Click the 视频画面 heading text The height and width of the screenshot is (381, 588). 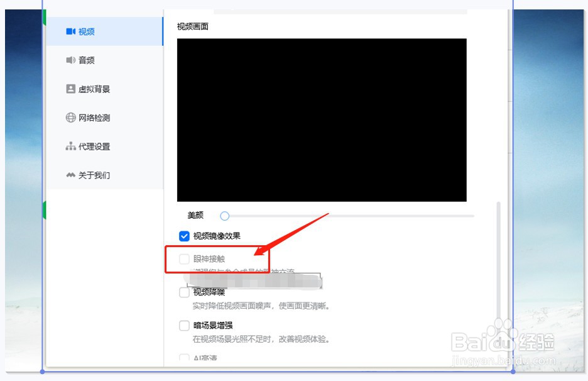192,26
